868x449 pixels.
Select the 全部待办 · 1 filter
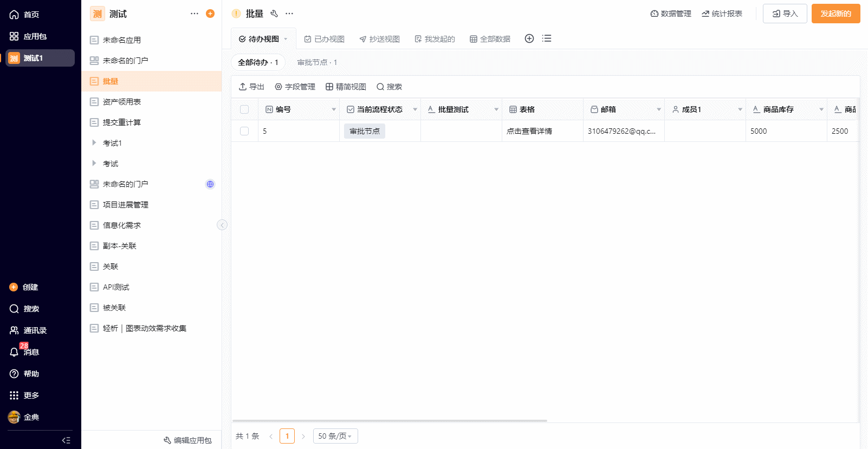pos(258,62)
